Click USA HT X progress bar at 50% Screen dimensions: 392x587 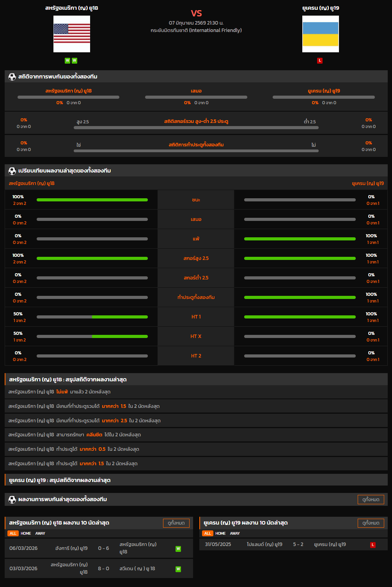point(92,336)
